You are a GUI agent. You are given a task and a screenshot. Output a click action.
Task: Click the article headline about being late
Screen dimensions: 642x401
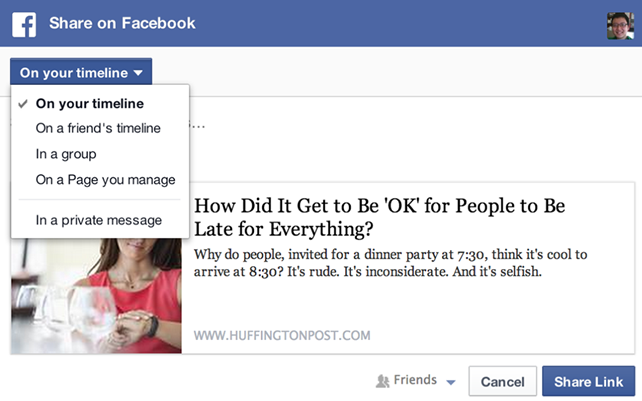click(380, 219)
